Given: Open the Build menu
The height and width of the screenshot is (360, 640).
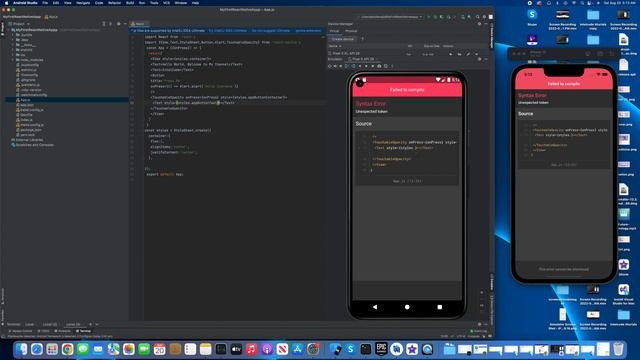Looking at the screenshot, I should (130, 3).
